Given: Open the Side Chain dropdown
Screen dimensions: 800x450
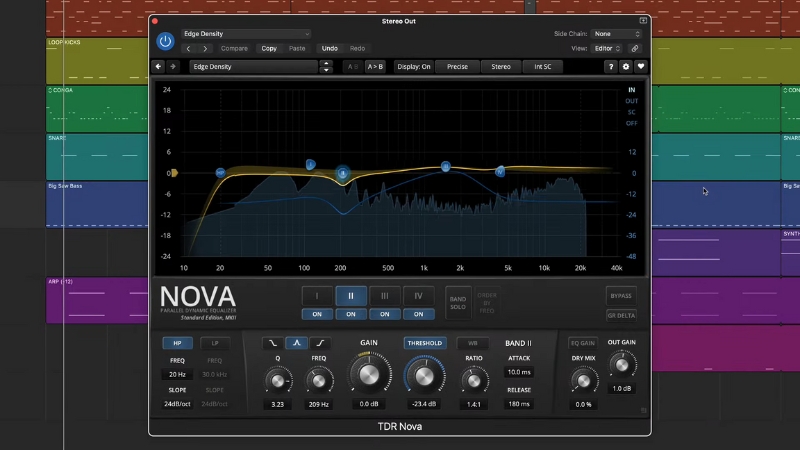Looking at the screenshot, I should (x=616, y=34).
